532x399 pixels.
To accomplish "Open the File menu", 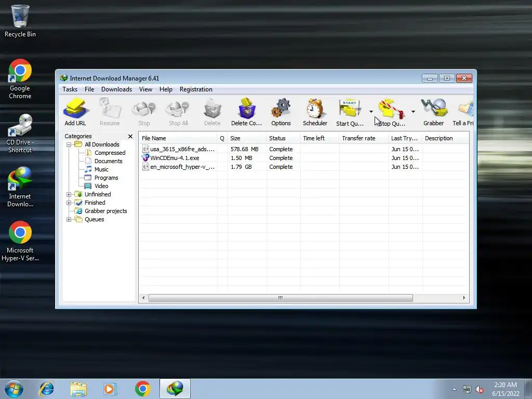I will tap(89, 89).
